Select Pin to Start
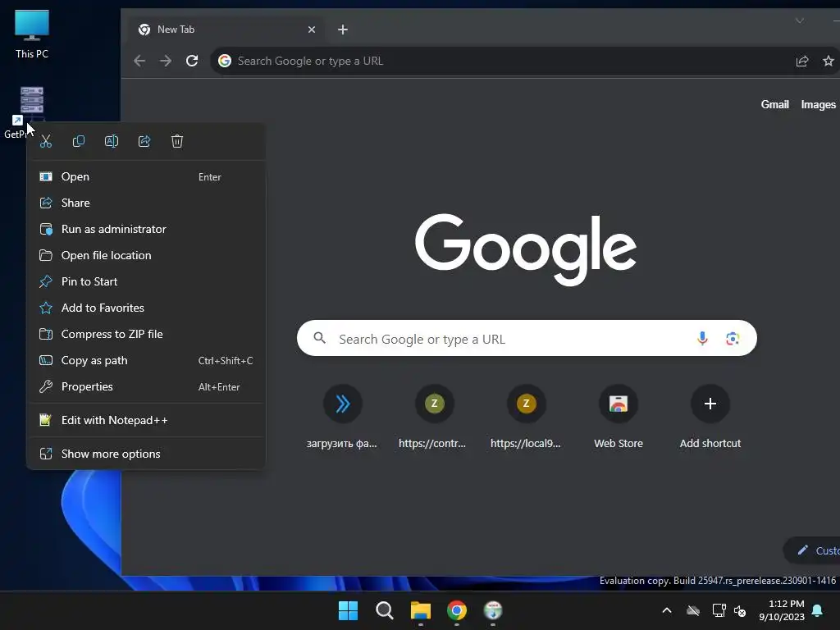Screen dimensions: 840x630 [146, 282]
